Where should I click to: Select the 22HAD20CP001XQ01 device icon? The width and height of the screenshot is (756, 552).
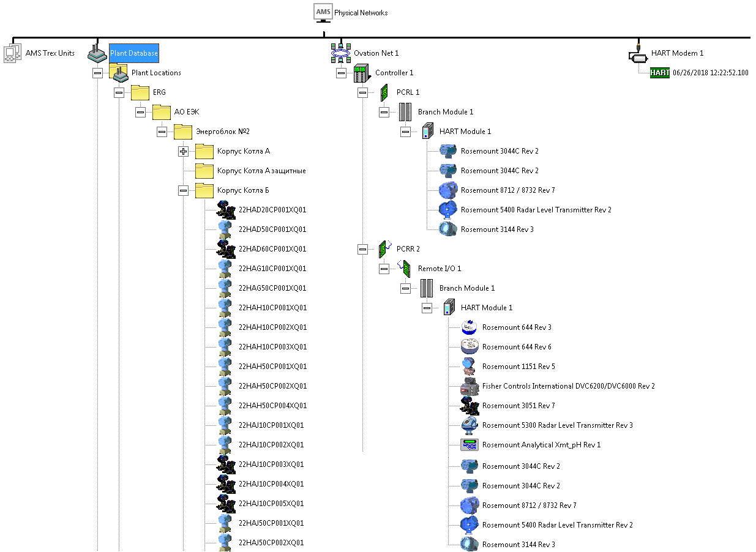pyautogui.click(x=226, y=210)
